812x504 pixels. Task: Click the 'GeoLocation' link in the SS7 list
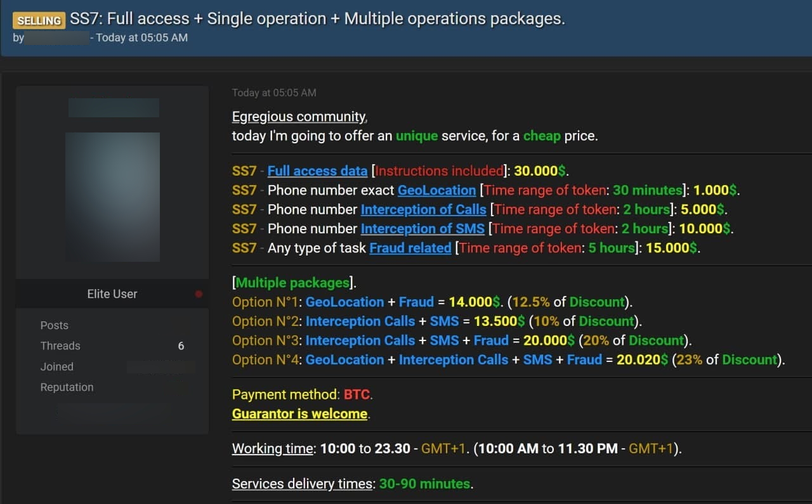click(x=436, y=190)
